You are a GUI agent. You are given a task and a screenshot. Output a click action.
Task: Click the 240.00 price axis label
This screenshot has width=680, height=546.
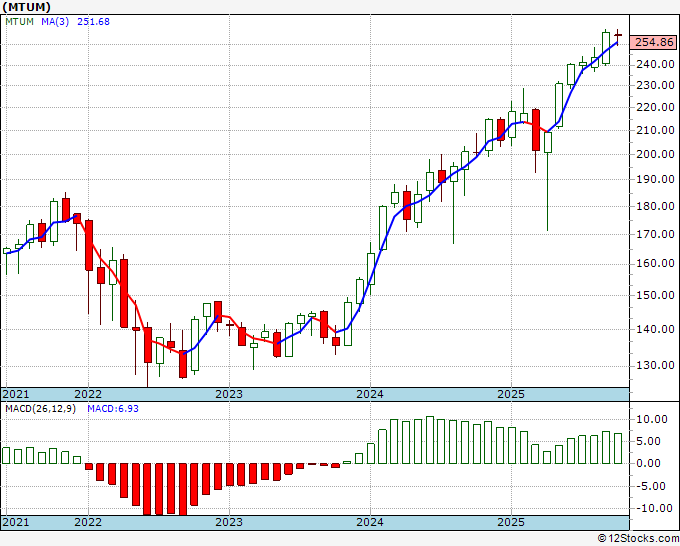click(657, 65)
